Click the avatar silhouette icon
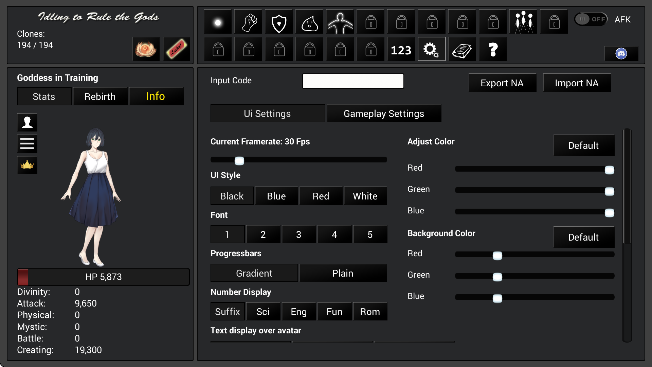 point(27,122)
